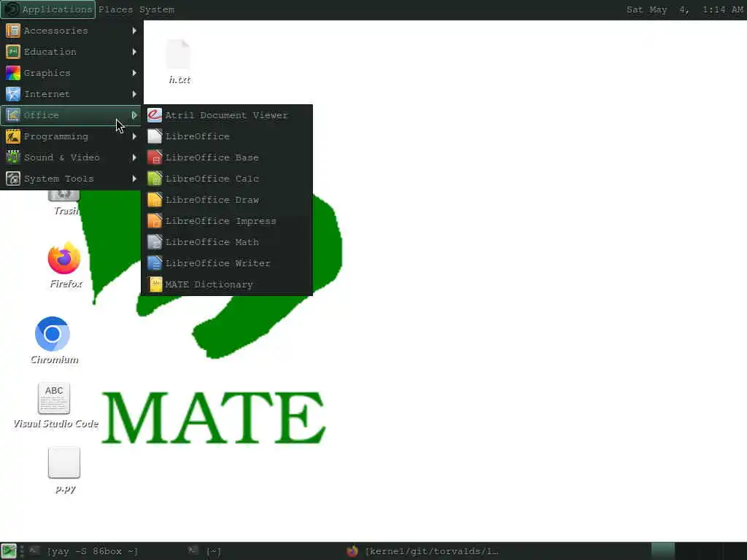The image size is (747, 560).
Task: Select the Chromium desktop icon
Action: tap(53, 334)
